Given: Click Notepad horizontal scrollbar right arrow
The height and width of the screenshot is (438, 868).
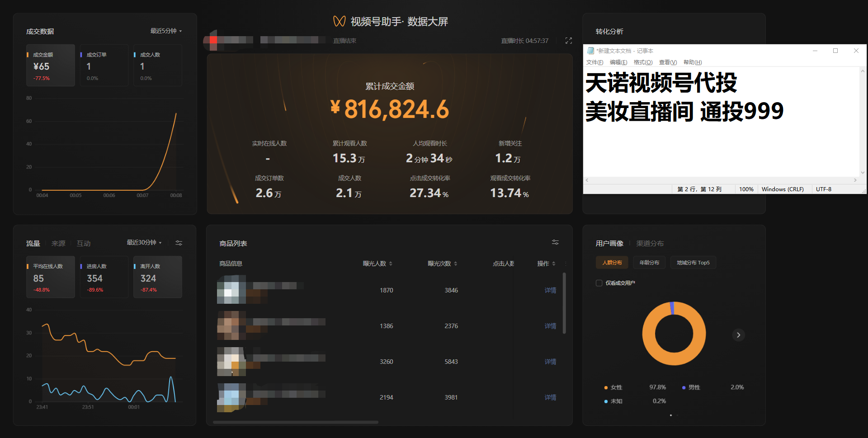Looking at the screenshot, I should pos(855,180).
